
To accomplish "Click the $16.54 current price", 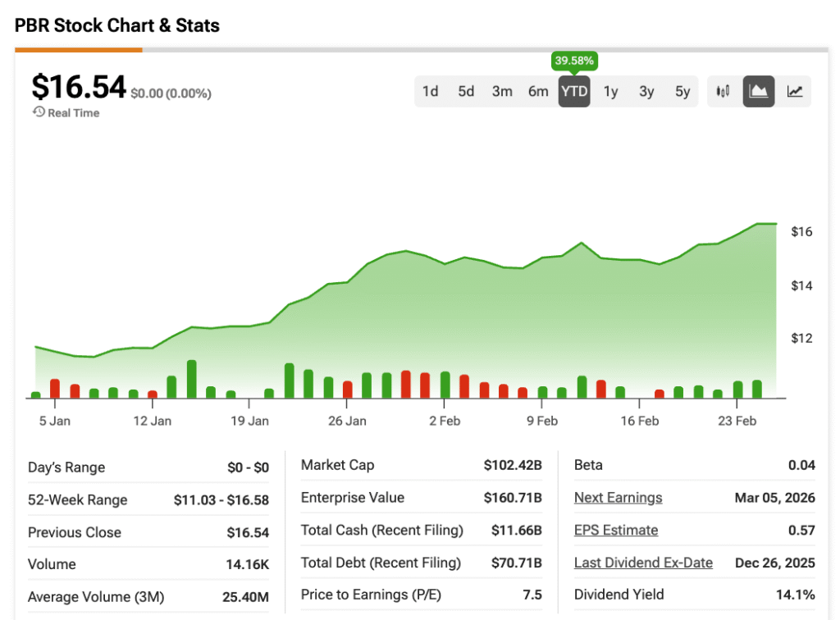I will pyautogui.click(x=79, y=87).
